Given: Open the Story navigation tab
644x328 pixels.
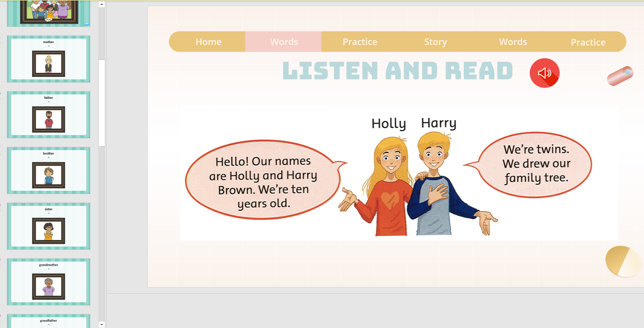Looking at the screenshot, I should click(x=436, y=42).
